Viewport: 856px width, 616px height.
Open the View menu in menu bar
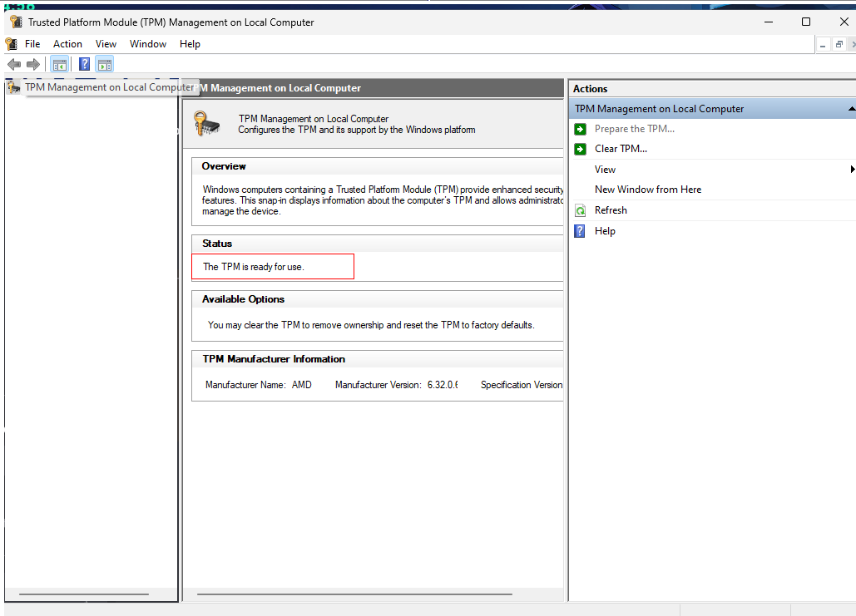tap(106, 44)
